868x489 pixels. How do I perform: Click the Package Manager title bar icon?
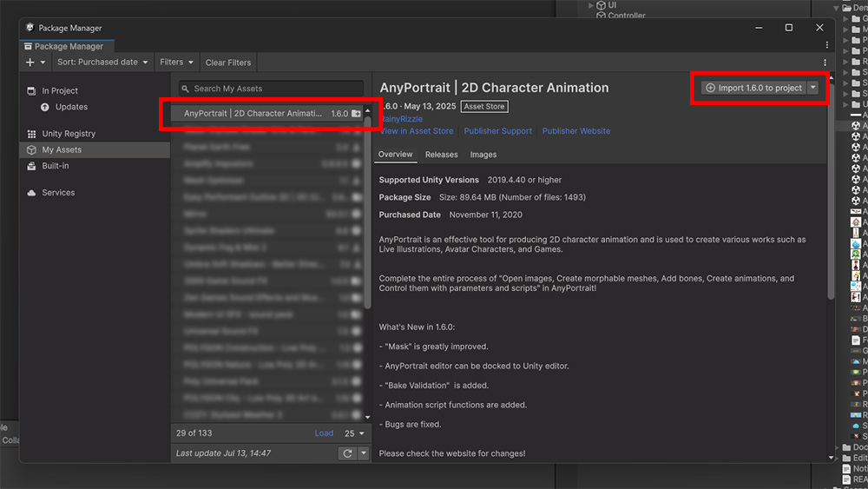click(x=30, y=27)
